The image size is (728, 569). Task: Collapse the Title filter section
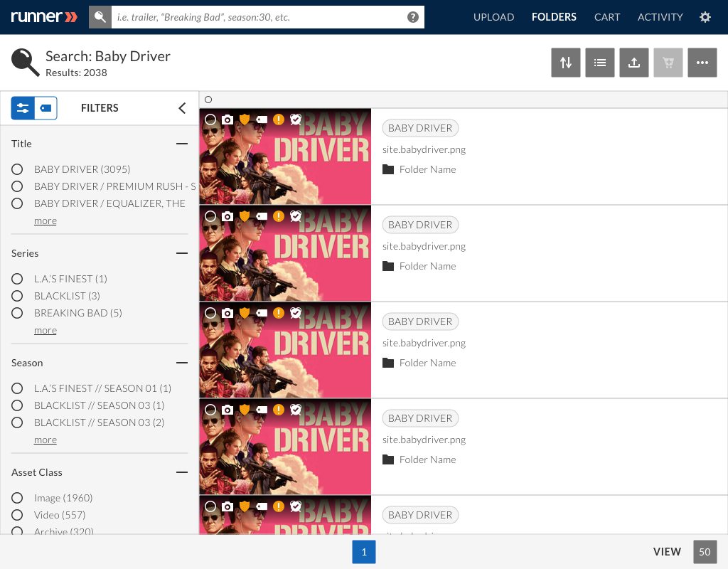(182, 144)
